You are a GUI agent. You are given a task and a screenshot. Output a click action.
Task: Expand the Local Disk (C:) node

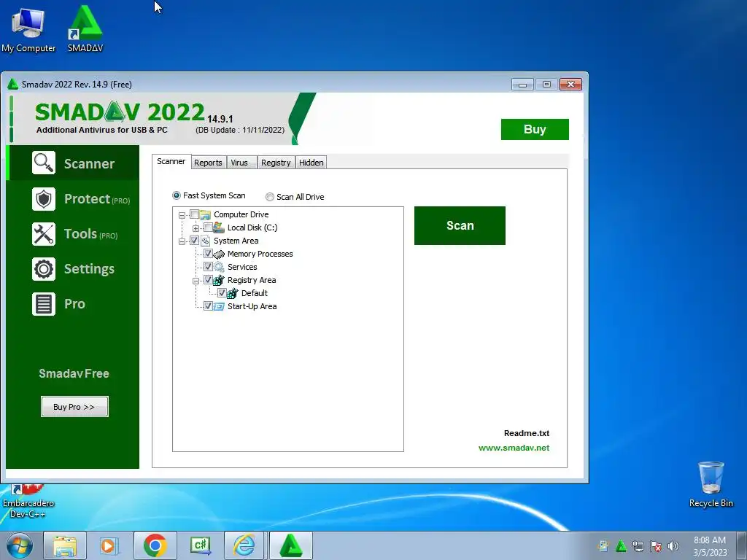[x=196, y=228]
